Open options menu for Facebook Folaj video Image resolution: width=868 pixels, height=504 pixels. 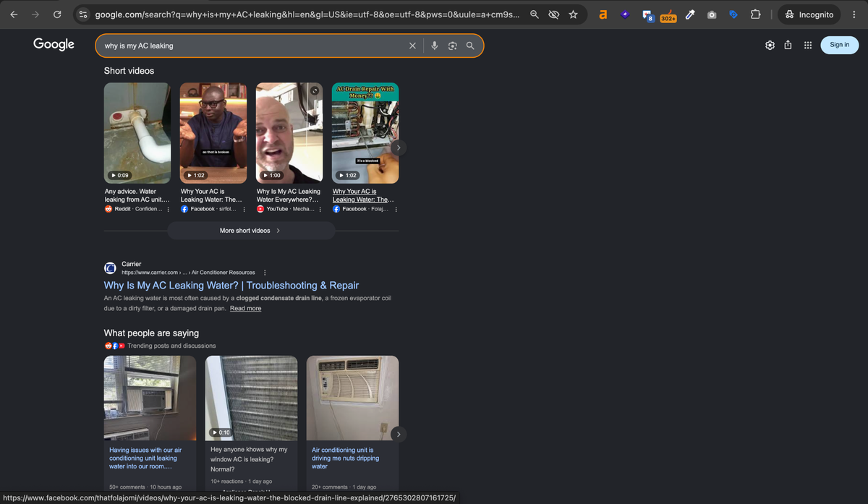(396, 210)
